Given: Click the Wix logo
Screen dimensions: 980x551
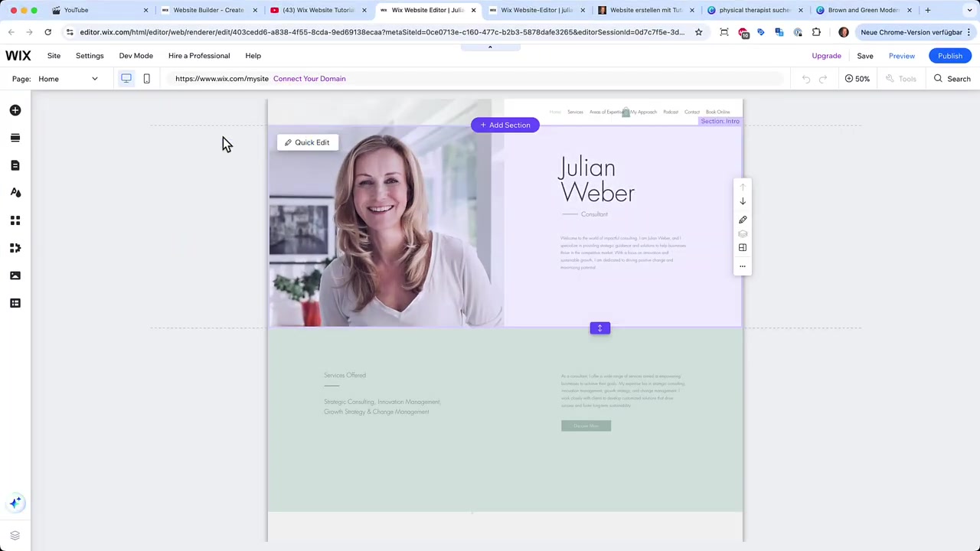Looking at the screenshot, I should point(18,56).
